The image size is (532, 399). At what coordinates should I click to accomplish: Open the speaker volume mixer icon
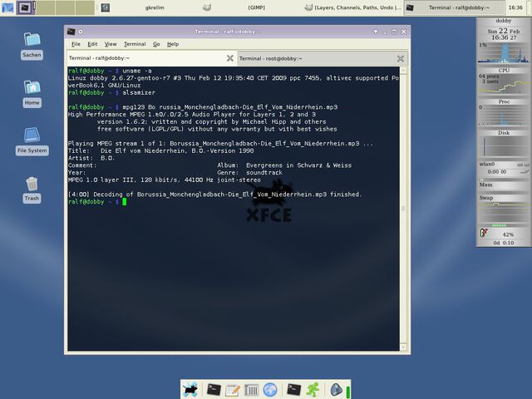pyautogui.click(x=336, y=390)
